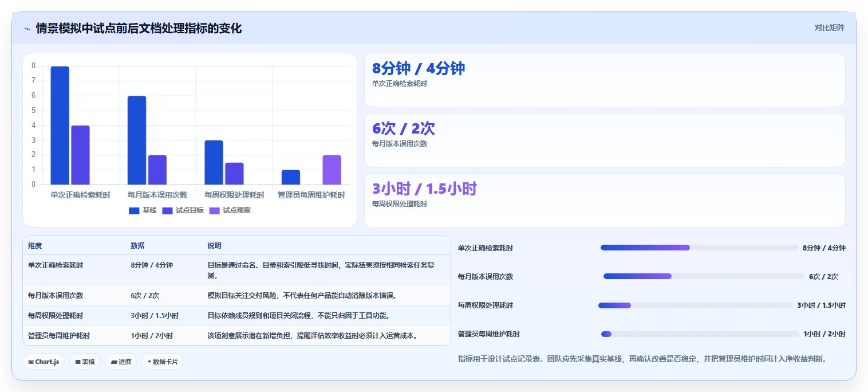
Task: Select the 表格 tag pill
Action: pos(85,362)
